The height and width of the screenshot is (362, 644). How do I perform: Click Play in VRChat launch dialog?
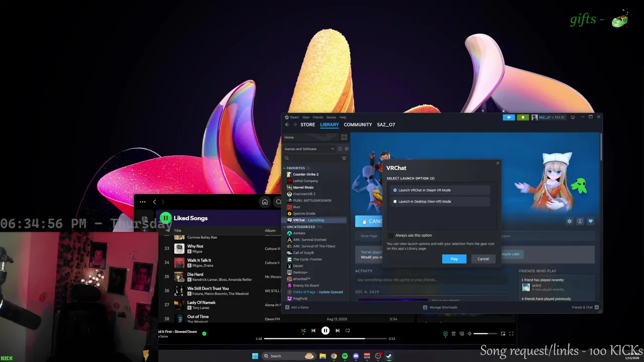454,259
